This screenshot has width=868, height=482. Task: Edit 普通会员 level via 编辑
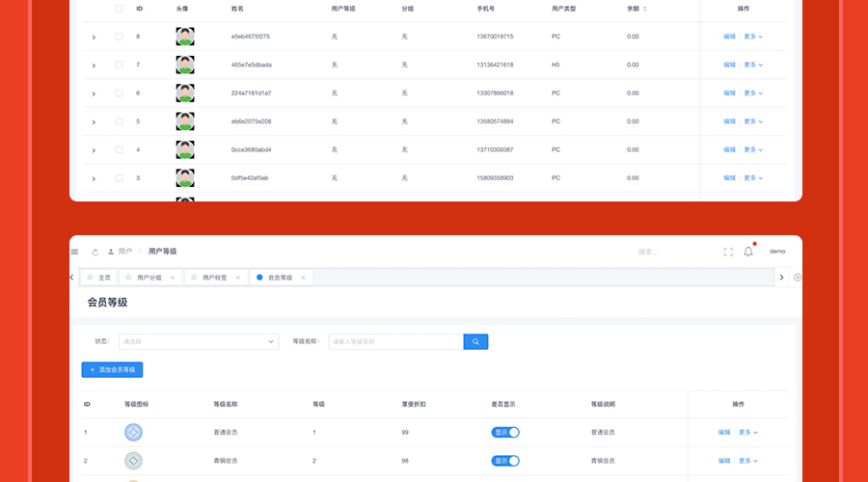(724, 432)
